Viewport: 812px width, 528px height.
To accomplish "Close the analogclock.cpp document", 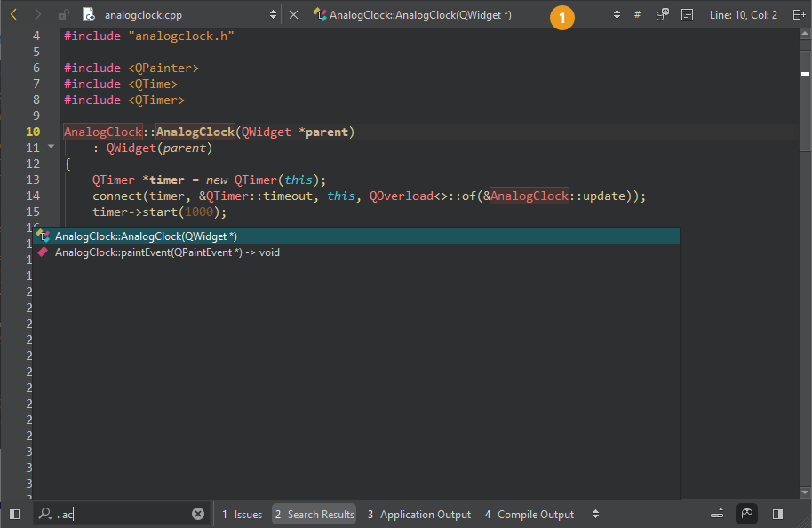I will tap(293, 15).
